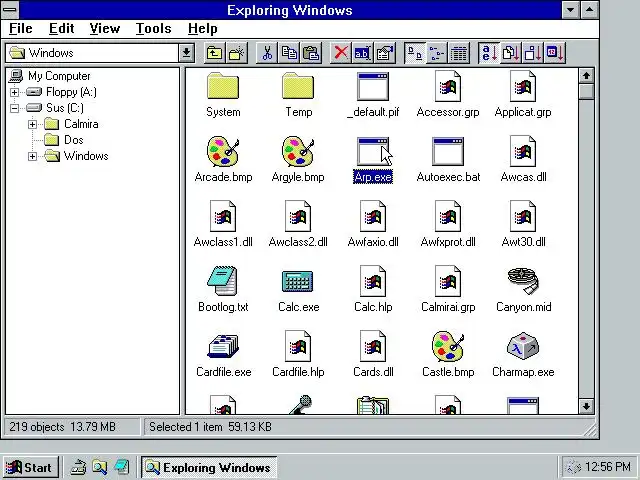The width and height of the screenshot is (640, 480).
Task: Click the third quick-launch taskbar icon
Action: tap(122, 467)
